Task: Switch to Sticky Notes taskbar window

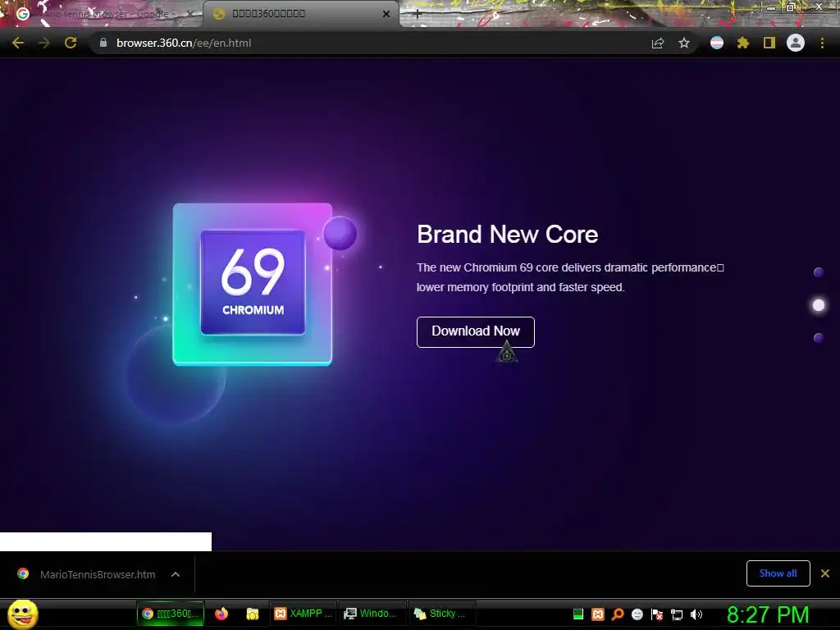Action: pyautogui.click(x=441, y=614)
